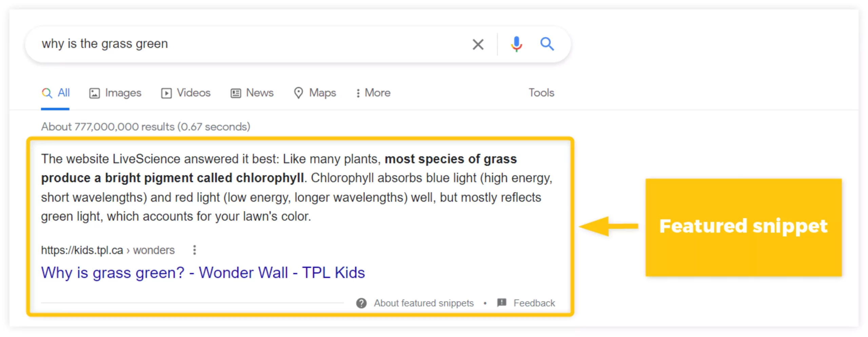Expand the More search categories menu
The width and height of the screenshot is (868, 337).
pyautogui.click(x=373, y=93)
